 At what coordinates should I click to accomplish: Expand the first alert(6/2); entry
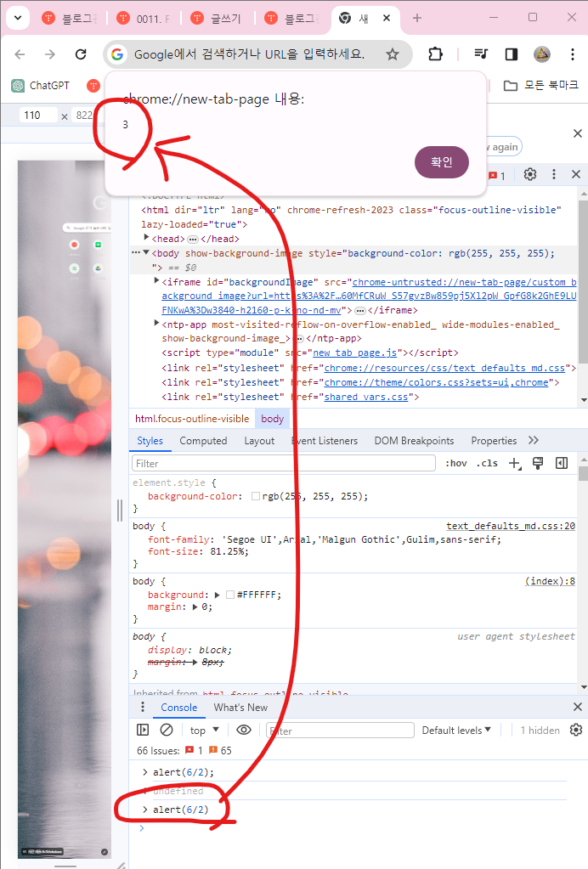(145, 772)
